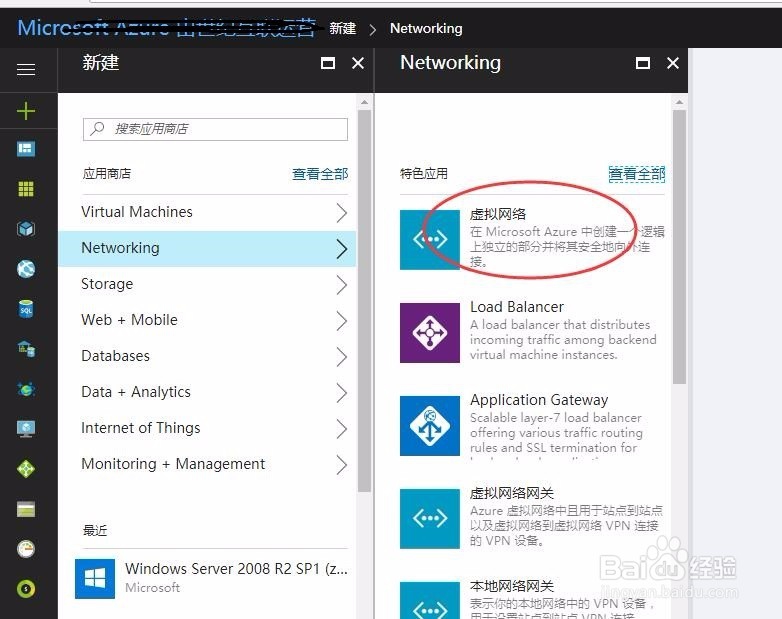The height and width of the screenshot is (619, 782).
Task: Open the hamburger menu in the sidebar
Action: click(26, 69)
